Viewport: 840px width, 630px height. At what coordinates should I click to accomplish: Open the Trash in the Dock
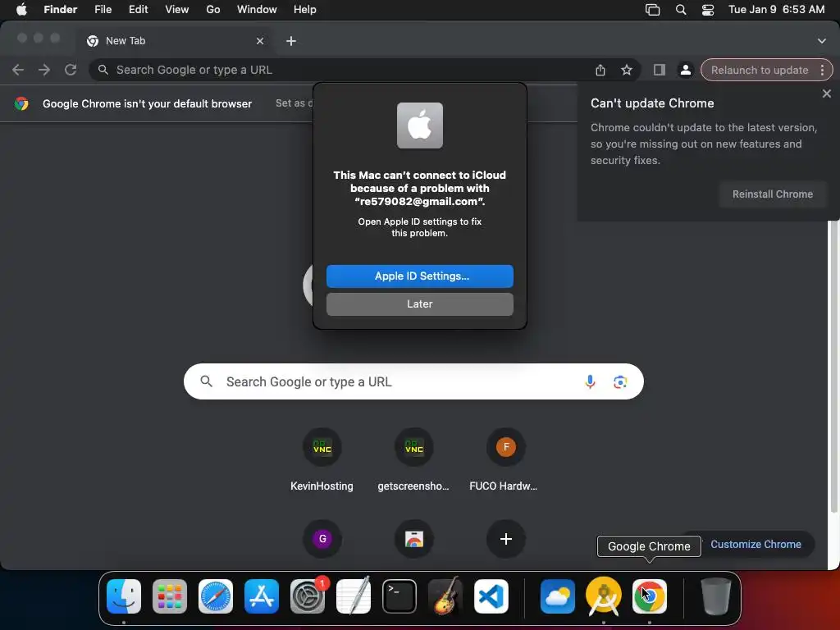click(715, 596)
